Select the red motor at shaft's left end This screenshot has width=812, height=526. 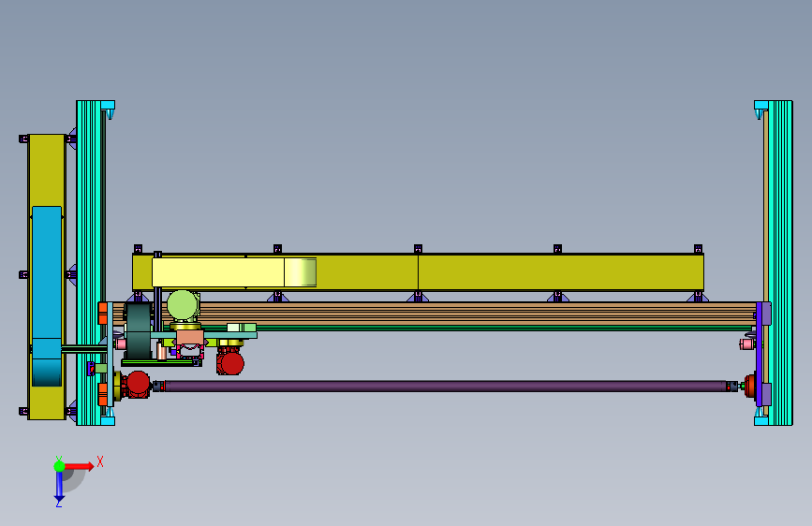138,384
